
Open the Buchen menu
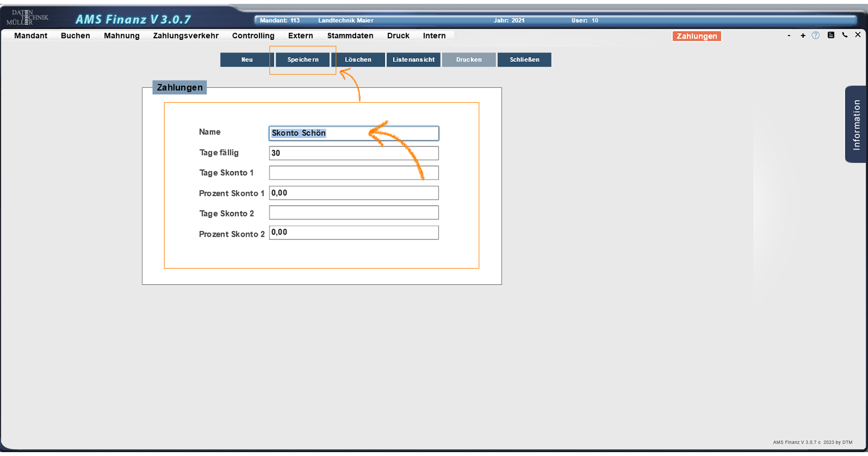pos(75,35)
